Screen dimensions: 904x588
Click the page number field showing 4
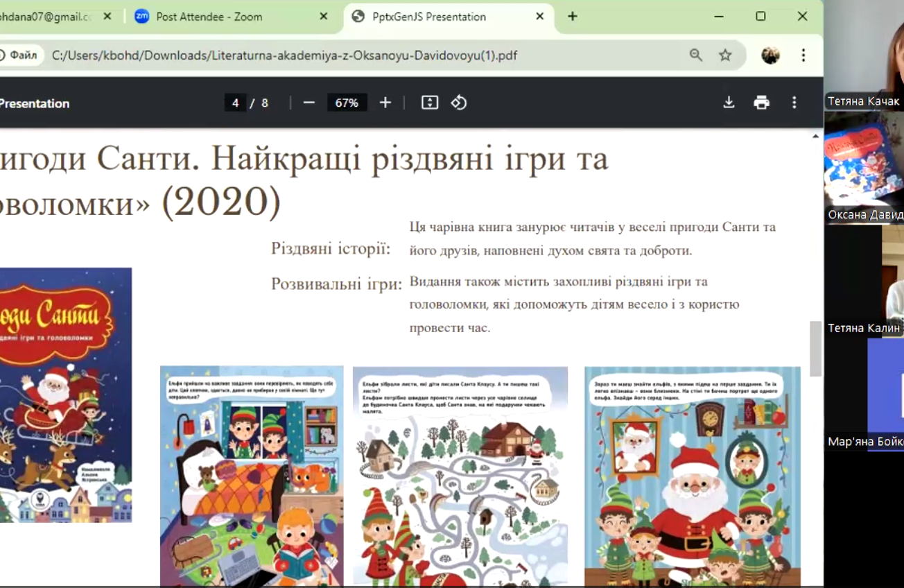pos(235,103)
